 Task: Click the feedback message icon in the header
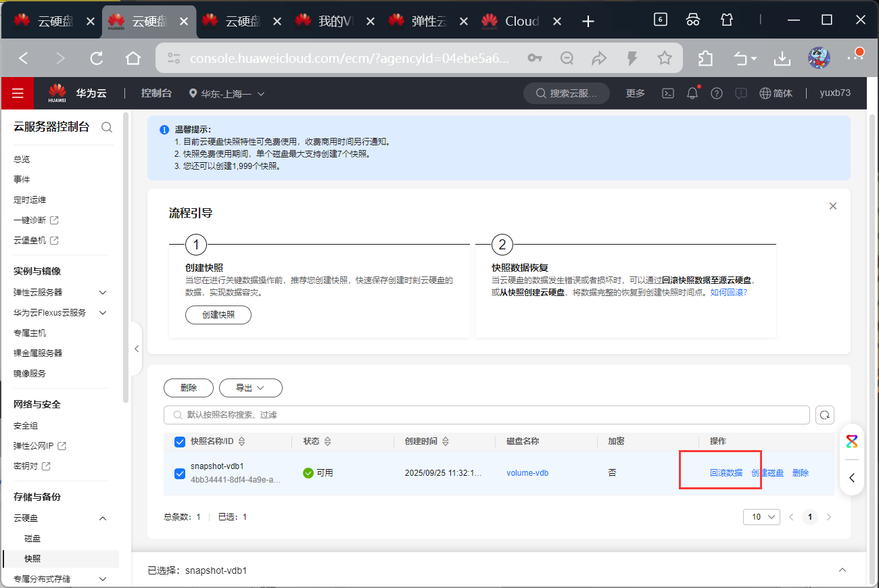point(741,93)
